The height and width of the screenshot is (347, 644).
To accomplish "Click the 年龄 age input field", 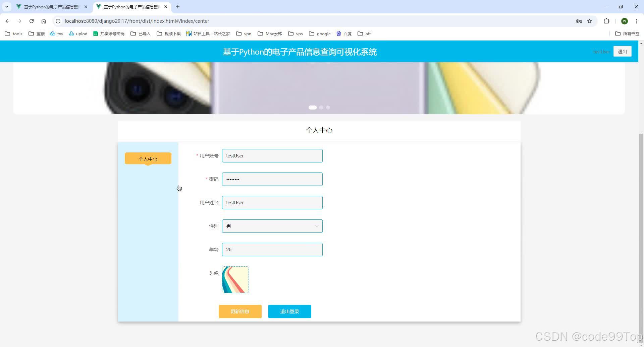I will [272, 249].
